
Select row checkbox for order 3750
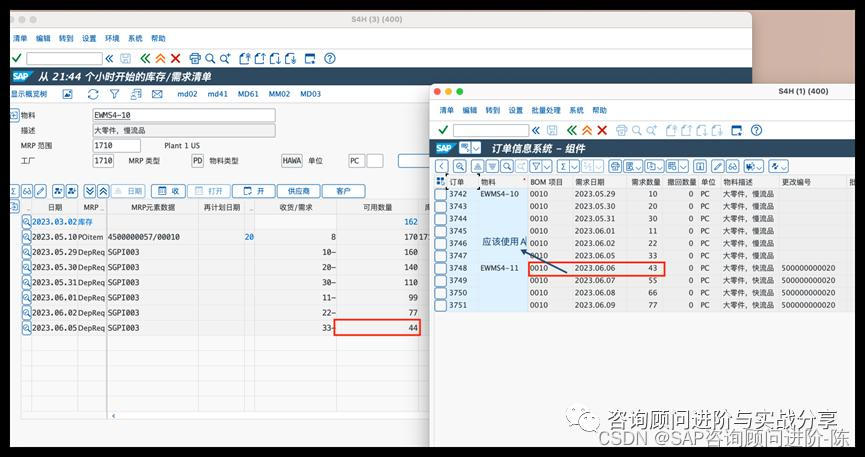pyautogui.click(x=440, y=293)
